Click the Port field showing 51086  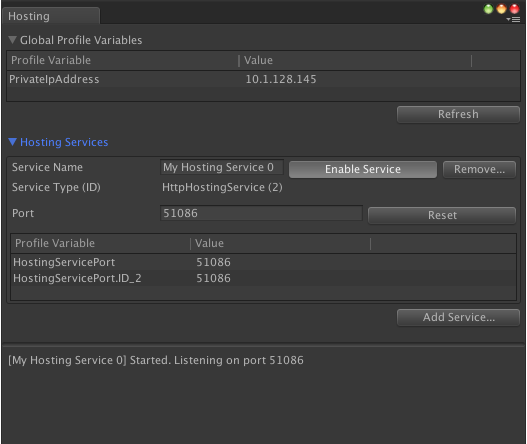pos(261,213)
